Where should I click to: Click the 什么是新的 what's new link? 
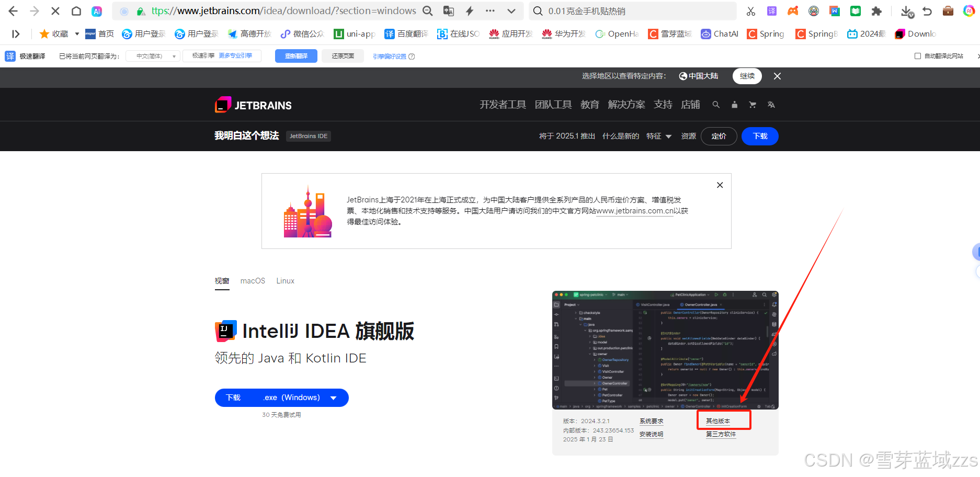[621, 136]
